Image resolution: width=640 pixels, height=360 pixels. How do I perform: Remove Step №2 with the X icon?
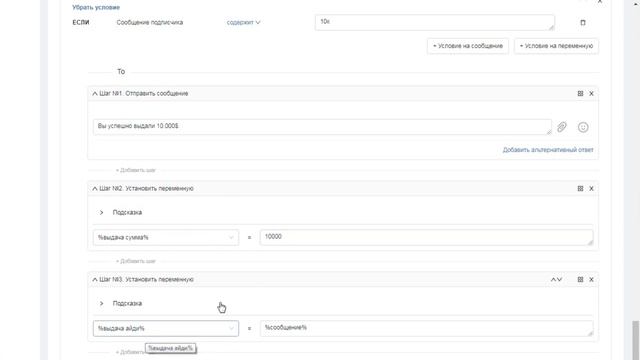coord(591,189)
